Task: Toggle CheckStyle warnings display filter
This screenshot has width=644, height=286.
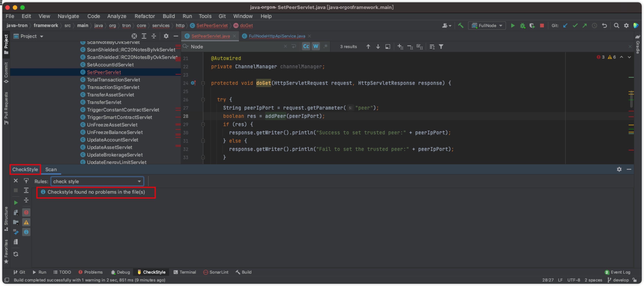Action: [26, 222]
